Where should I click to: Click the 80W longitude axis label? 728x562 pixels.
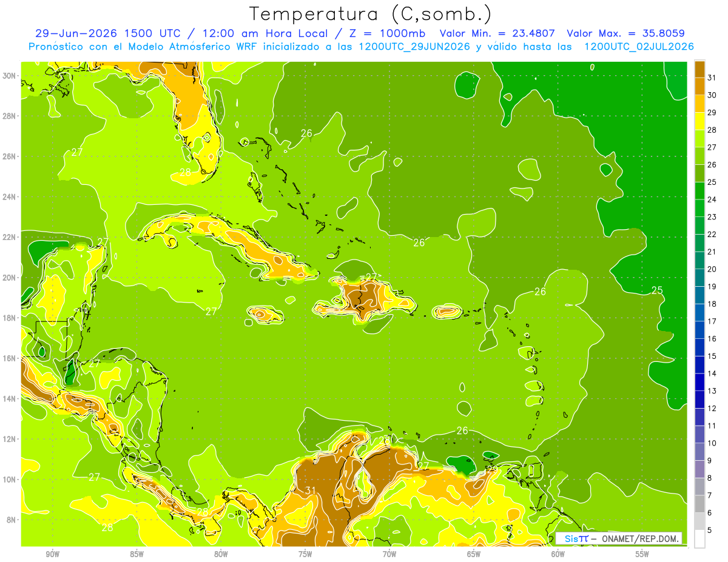(x=221, y=554)
